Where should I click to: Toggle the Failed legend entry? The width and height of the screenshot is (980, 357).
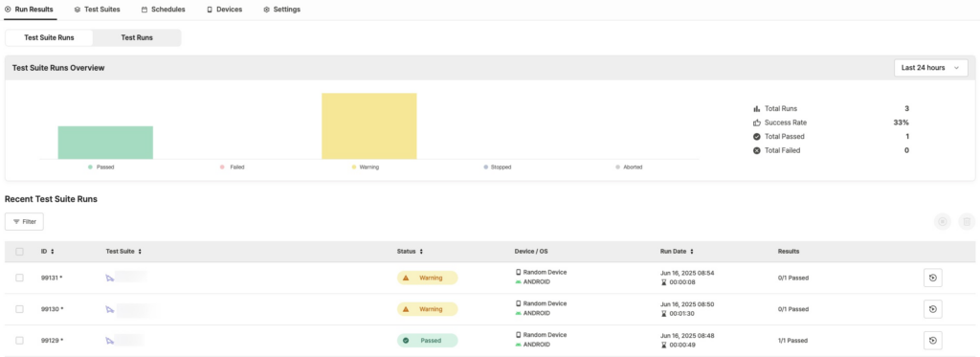tap(232, 167)
